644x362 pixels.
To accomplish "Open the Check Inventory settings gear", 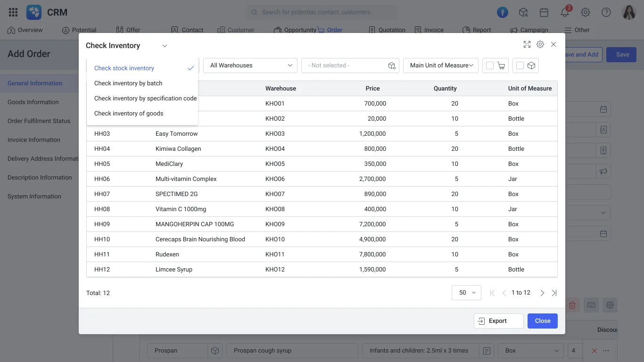I will click(x=540, y=44).
